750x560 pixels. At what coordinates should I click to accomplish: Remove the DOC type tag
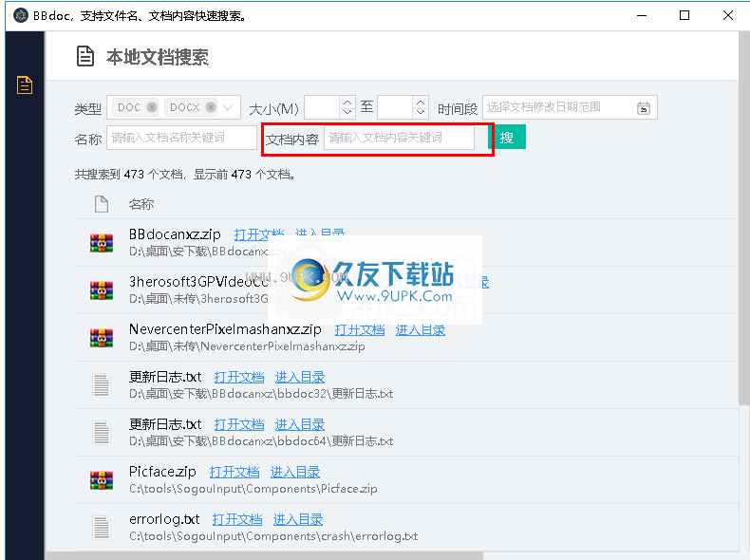(152, 107)
